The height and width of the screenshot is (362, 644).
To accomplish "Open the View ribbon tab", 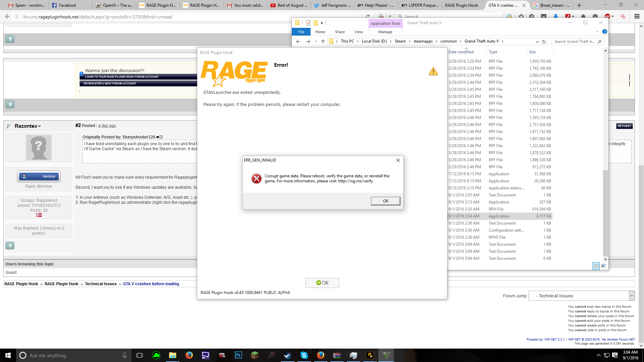I will (x=358, y=32).
